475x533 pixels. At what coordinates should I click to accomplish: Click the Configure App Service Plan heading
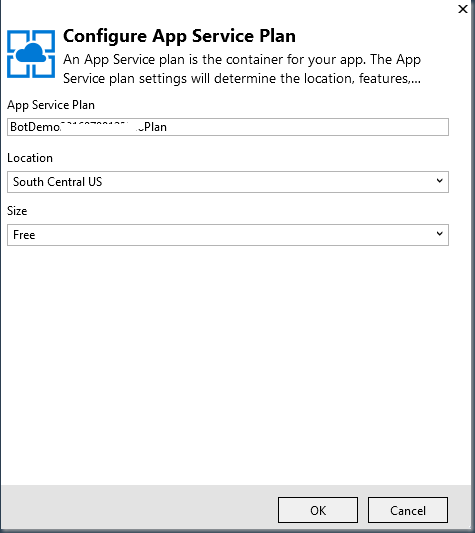(179, 36)
